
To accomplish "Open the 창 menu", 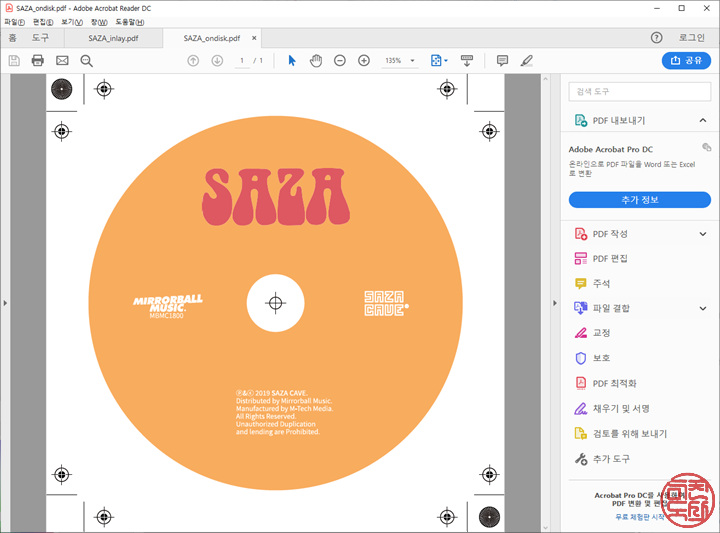I will [99, 22].
